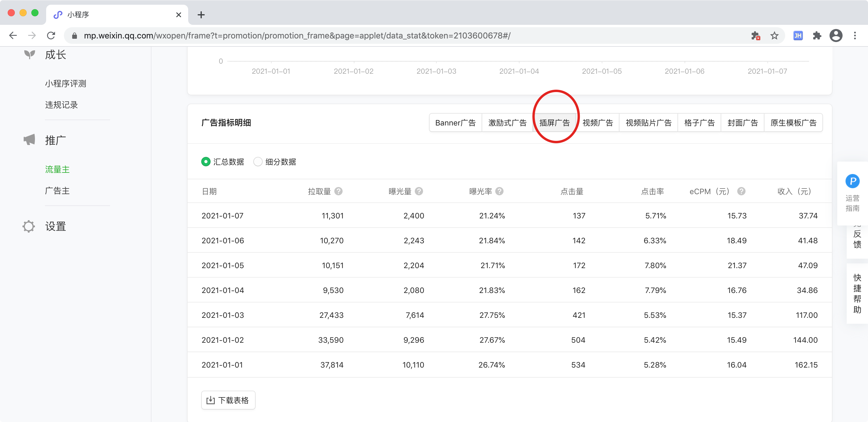Click the help icon next to 拉取量
The width and height of the screenshot is (868, 422).
point(338,191)
